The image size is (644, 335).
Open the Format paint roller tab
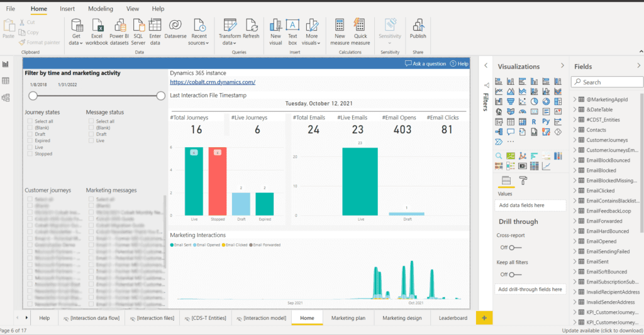[x=523, y=180]
